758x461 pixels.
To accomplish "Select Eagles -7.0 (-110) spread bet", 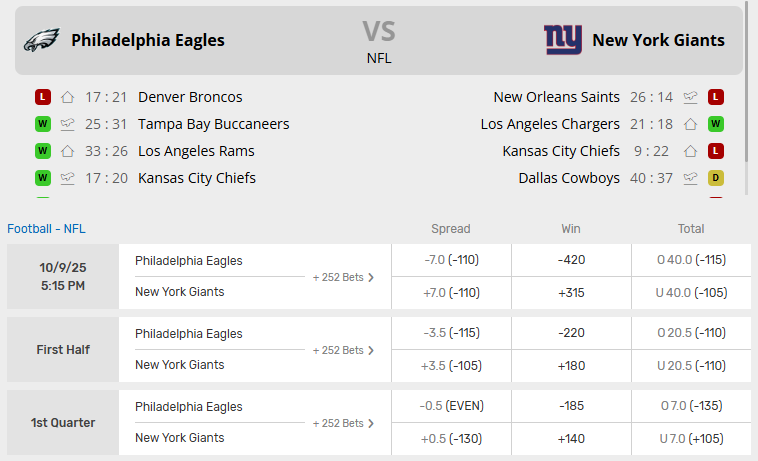I will (x=450, y=260).
